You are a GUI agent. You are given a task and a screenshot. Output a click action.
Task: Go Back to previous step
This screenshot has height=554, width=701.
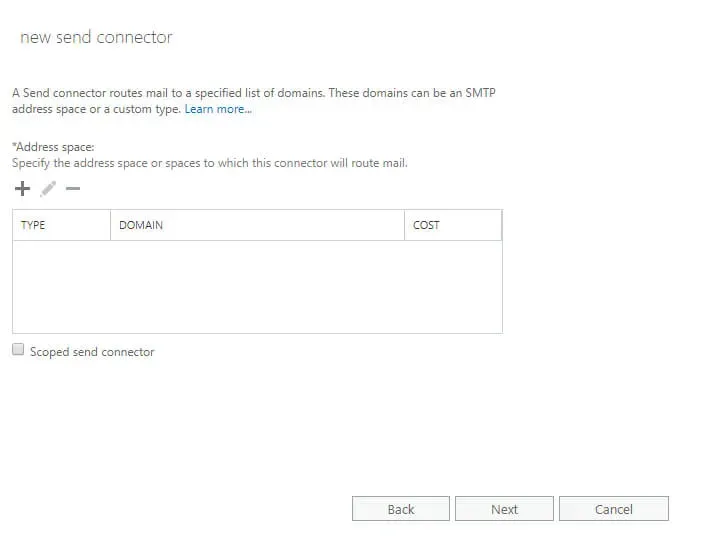pos(401,508)
